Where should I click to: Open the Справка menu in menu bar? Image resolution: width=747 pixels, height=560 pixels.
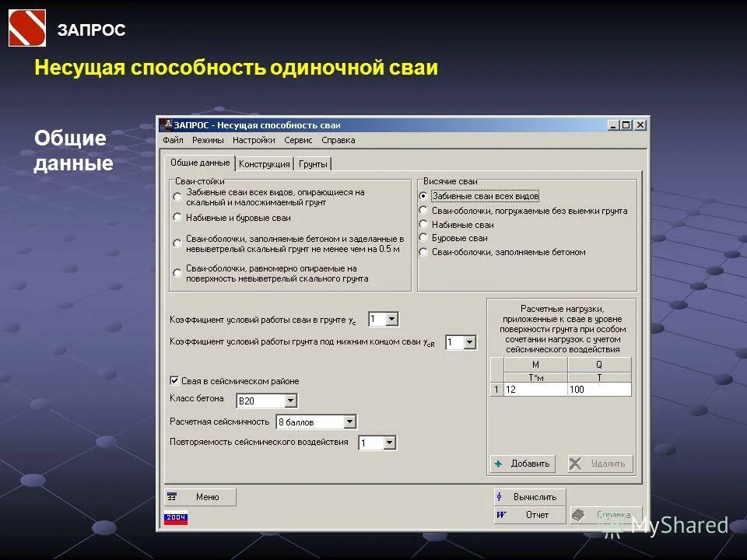338,140
